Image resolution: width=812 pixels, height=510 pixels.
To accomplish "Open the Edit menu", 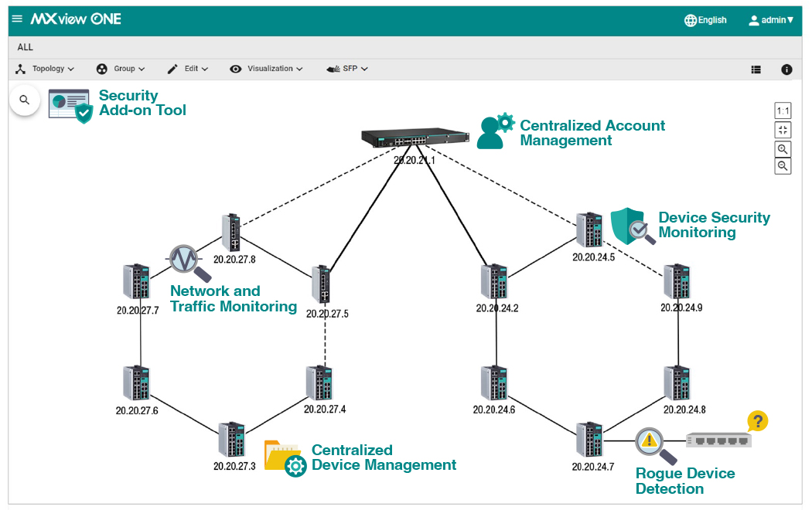I will (188, 69).
